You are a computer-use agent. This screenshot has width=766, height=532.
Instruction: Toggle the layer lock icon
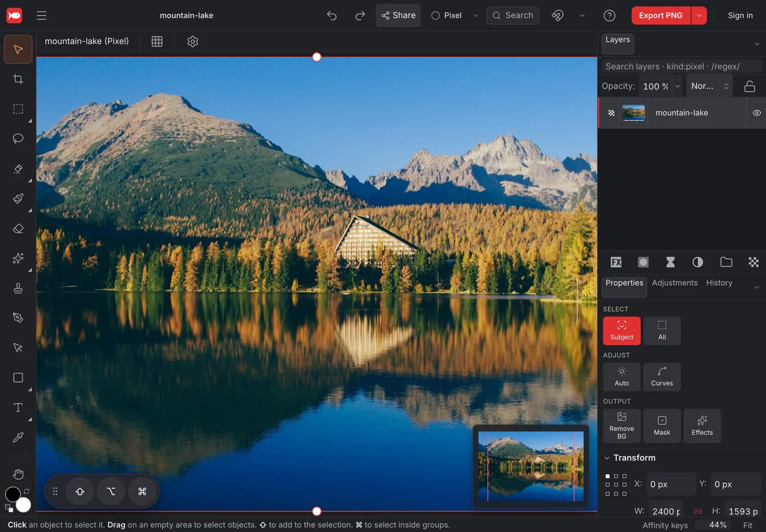pos(750,86)
